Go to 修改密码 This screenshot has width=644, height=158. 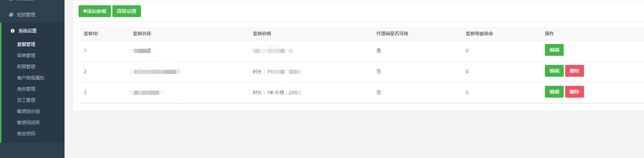click(26, 134)
